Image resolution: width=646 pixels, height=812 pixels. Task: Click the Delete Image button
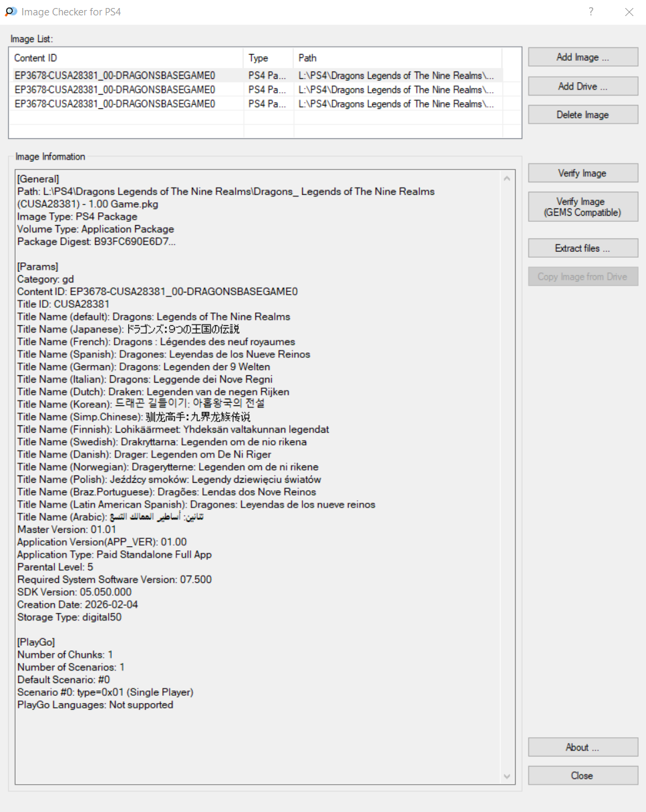(x=583, y=115)
